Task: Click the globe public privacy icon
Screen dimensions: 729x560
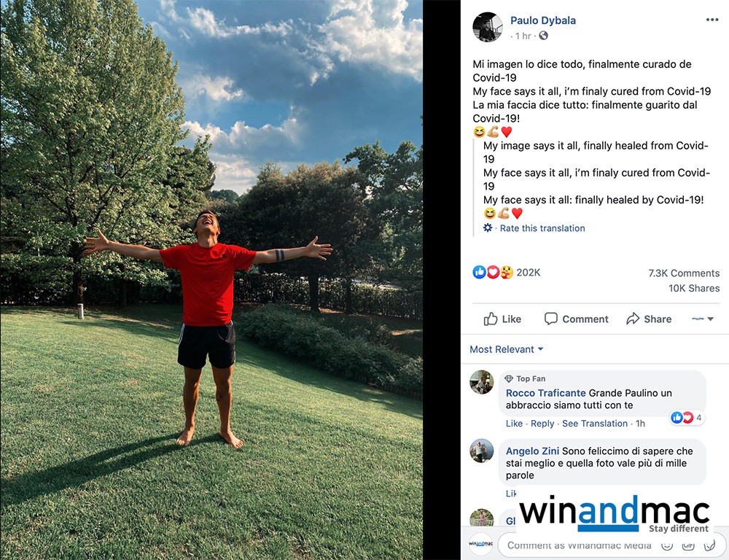Action: pyautogui.click(x=543, y=36)
